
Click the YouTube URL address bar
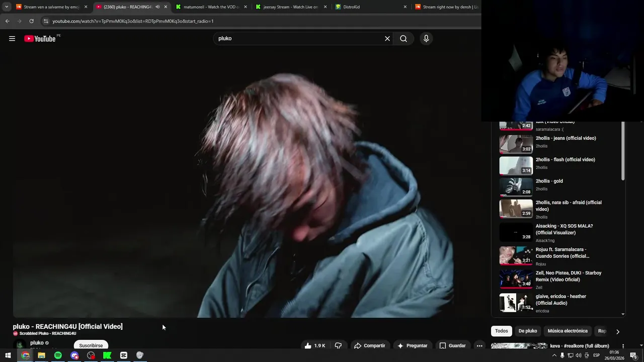click(262, 21)
